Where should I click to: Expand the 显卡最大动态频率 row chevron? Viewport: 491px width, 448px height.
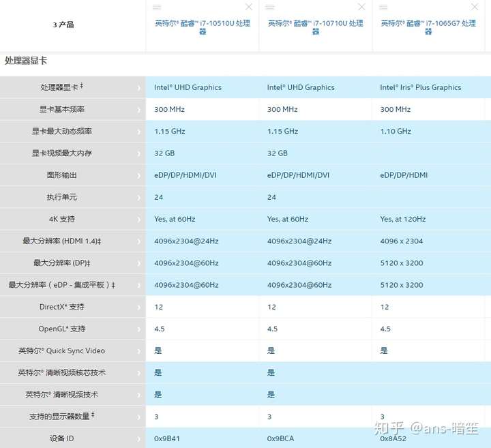pyautogui.click(x=138, y=132)
